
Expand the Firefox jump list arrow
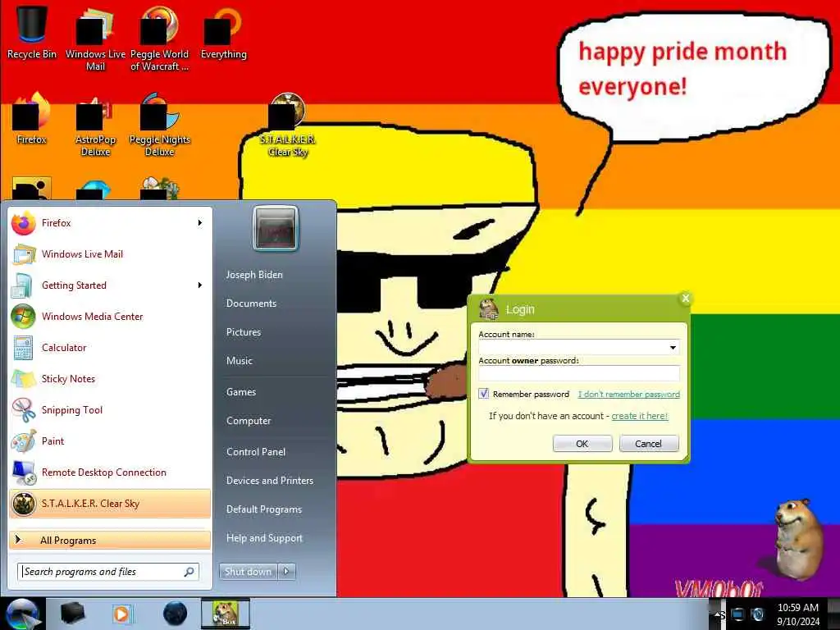click(x=200, y=223)
